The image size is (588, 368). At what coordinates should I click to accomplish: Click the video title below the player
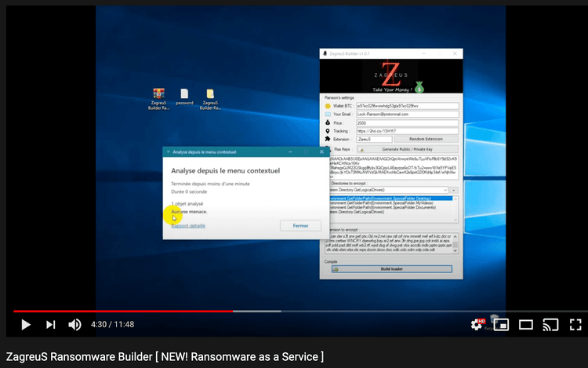(165, 356)
